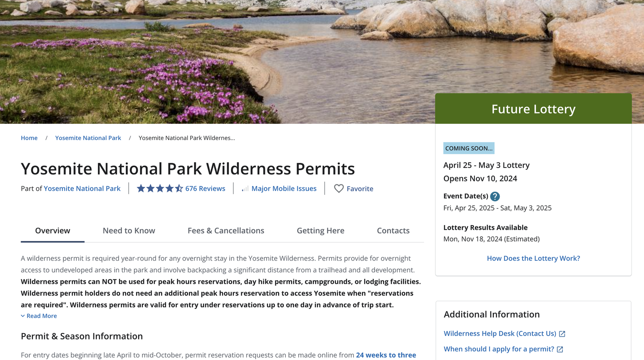Click the external link icon after "When should I apply for a permit?"

pyautogui.click(x=560, y=349)
